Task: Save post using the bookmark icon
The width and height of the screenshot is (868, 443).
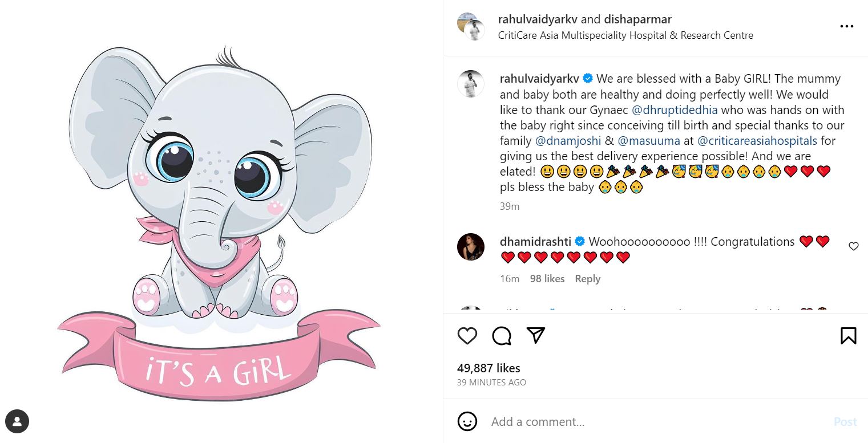Action: [x=849, y=336]
